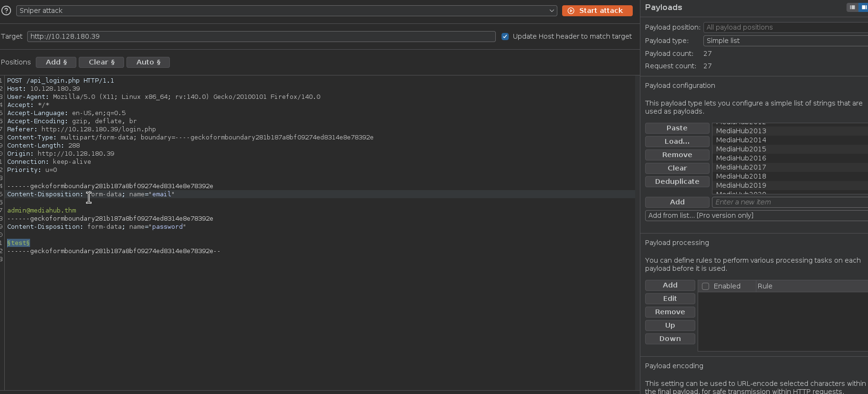The image size is (868, 394).
Task: Click the Origin header line
Action: (61, 154)
